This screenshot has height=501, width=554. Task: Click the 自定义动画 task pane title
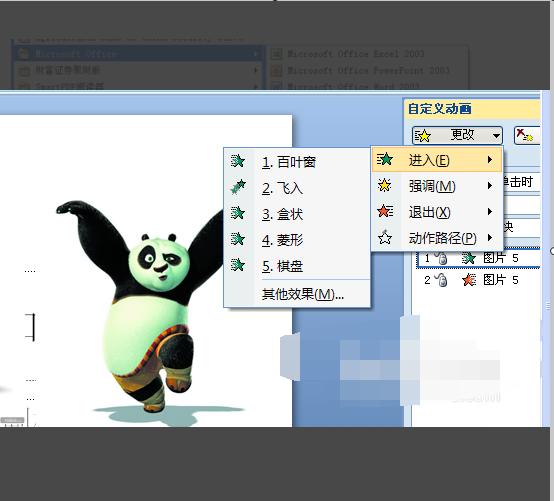point(440,109)
